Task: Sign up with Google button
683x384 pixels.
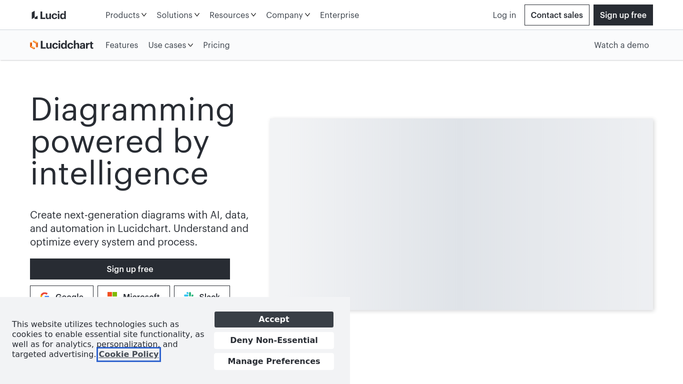Action: (x=62, y=291)
